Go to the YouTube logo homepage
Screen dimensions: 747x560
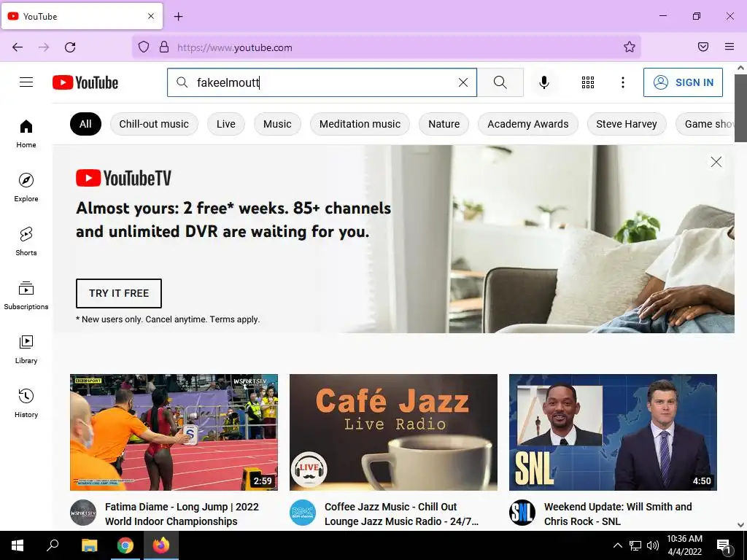click(x=85, y=82)
